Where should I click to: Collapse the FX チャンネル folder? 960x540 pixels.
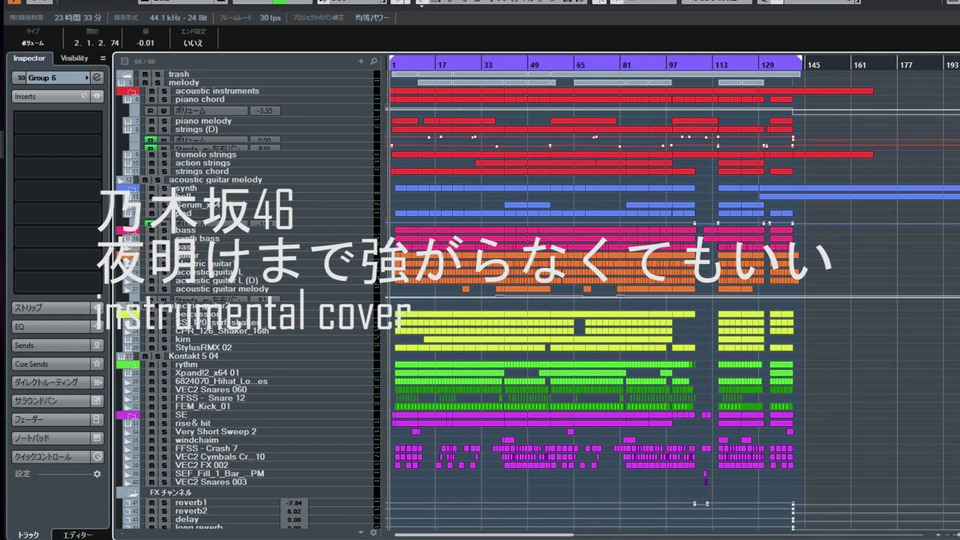tap(132, 493)
